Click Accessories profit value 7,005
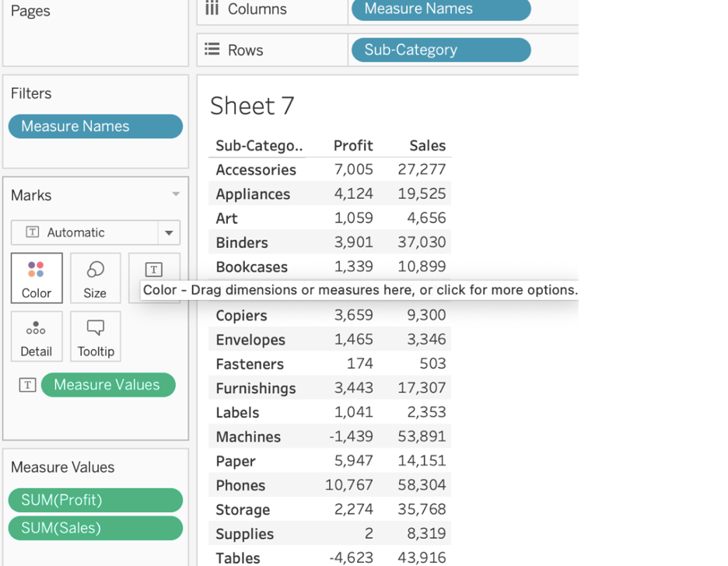This screenshot has width=728, height=566. (x=354, y=169)
